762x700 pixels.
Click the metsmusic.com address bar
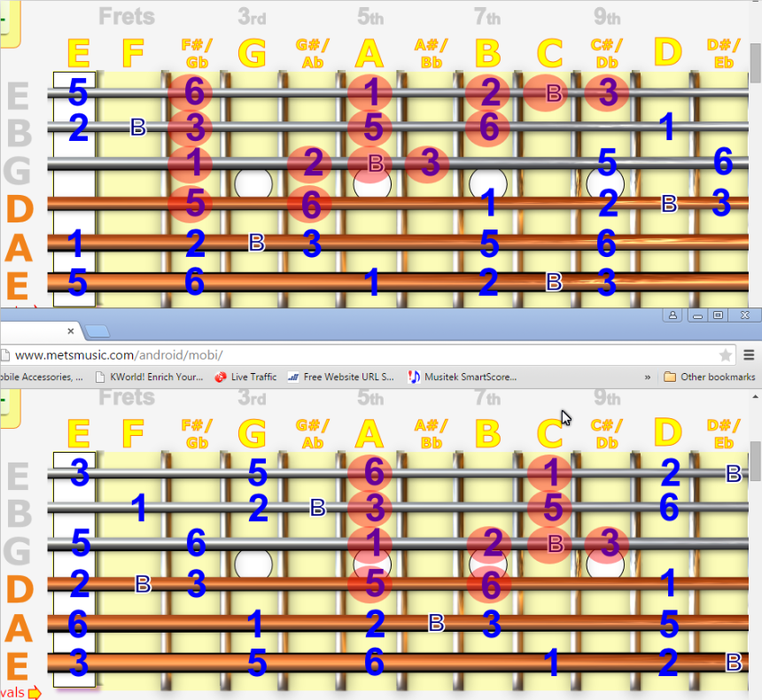[x=354, y=355]
